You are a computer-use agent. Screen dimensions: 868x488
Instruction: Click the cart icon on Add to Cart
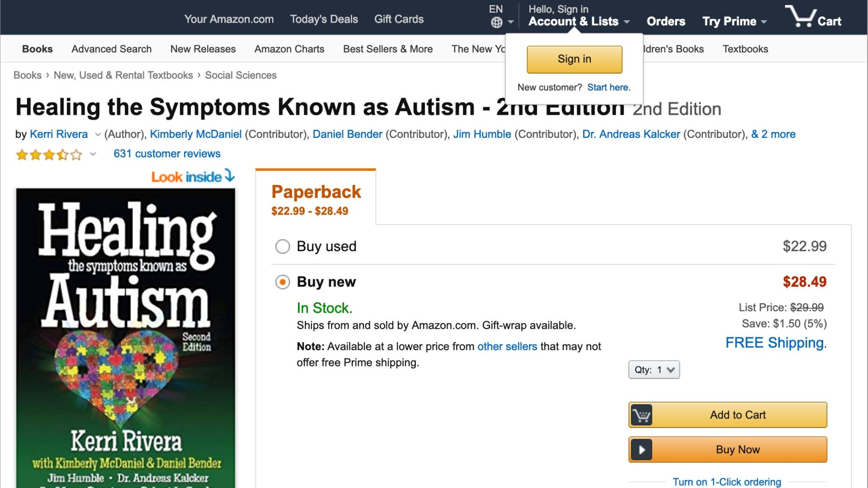click(642, 414)
